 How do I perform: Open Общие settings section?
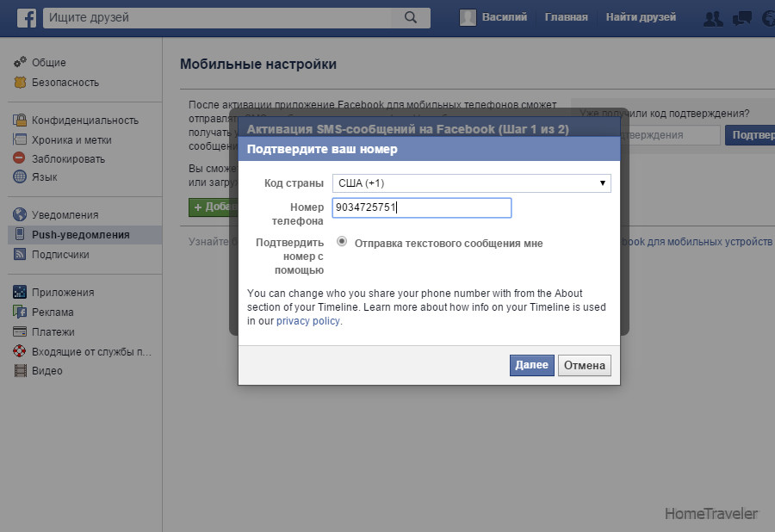pyautogui.click(x=49, y=63)
